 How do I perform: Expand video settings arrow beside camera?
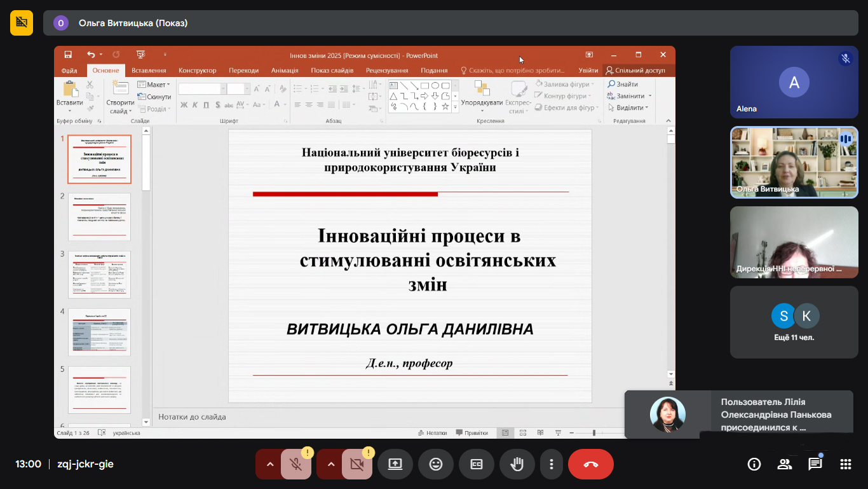pos(331,464)
